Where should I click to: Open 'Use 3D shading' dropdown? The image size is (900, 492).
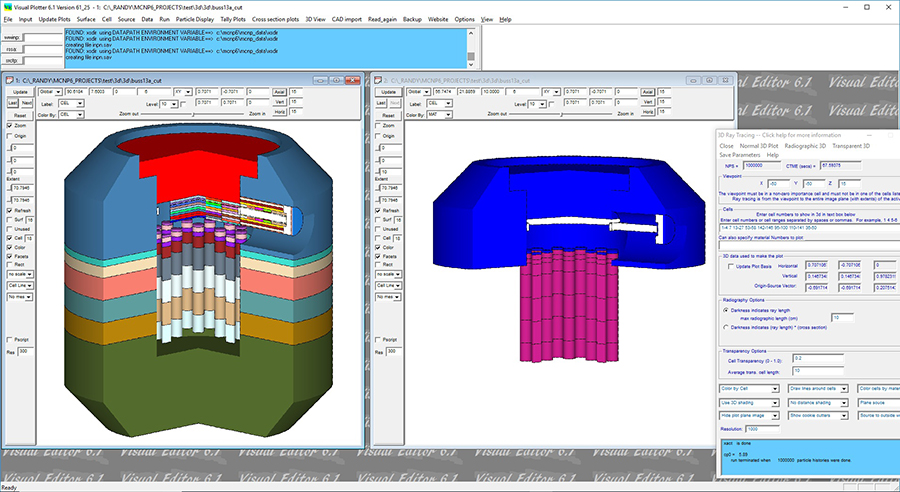[x=749, y=403]
